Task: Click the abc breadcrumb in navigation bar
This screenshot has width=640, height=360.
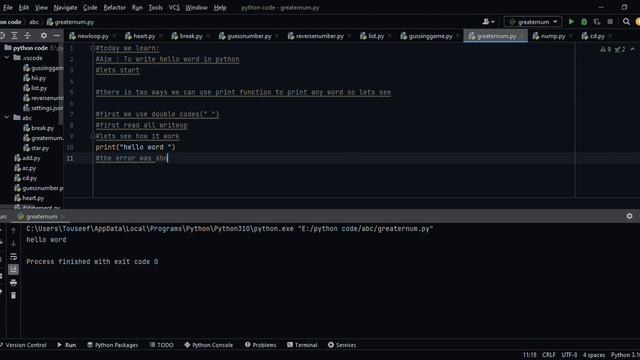Action: pyautogui.click(x=34, y=22)
